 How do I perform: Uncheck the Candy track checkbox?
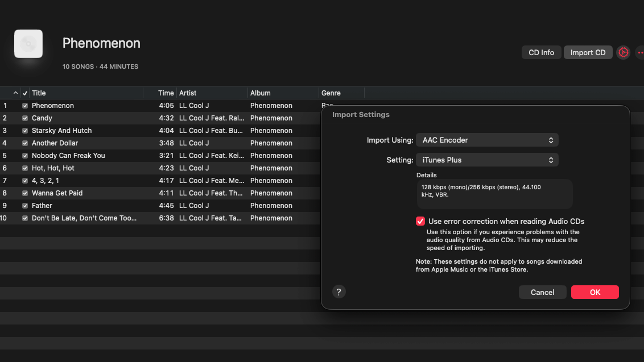click(x=25, y=118)
